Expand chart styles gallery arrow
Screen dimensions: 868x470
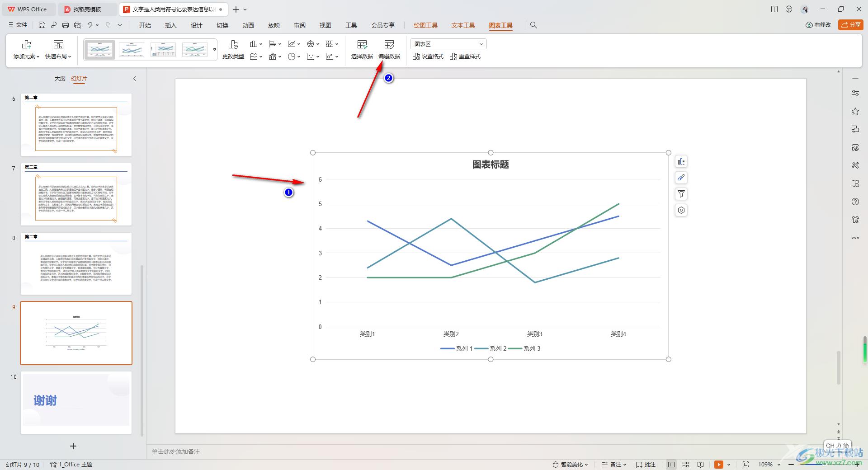pos(214,49)
